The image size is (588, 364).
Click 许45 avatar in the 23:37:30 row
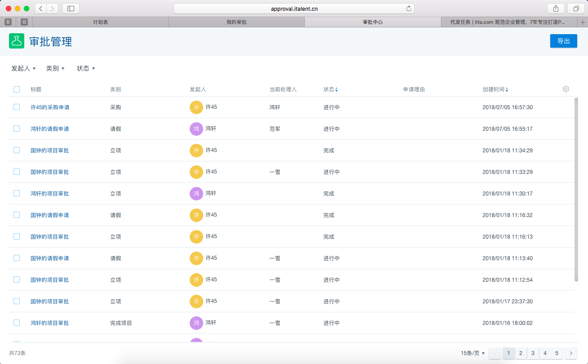(x=196, y=302)
